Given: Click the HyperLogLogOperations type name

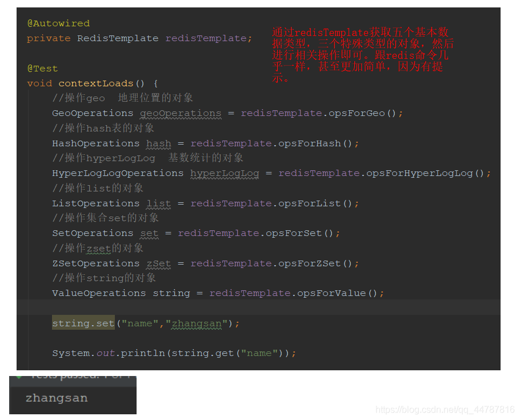Looking at the screenshot, I should click(x=118, y=173).
